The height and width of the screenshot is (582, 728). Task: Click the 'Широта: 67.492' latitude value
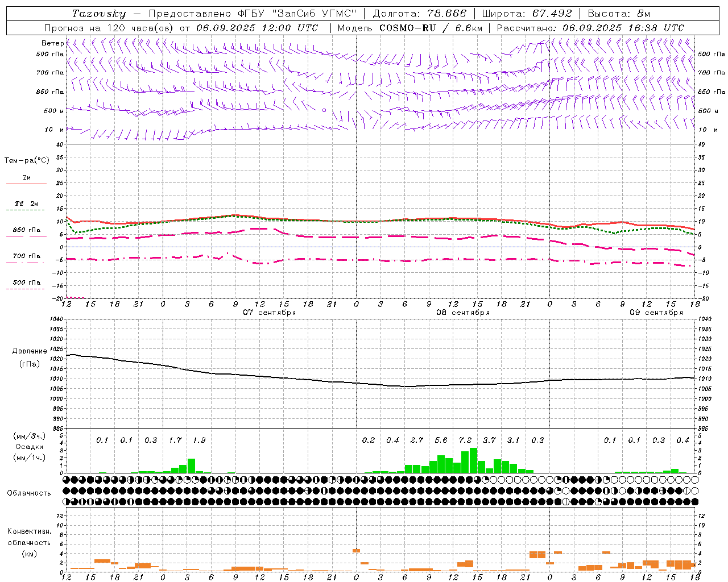(x=527, y=13)
